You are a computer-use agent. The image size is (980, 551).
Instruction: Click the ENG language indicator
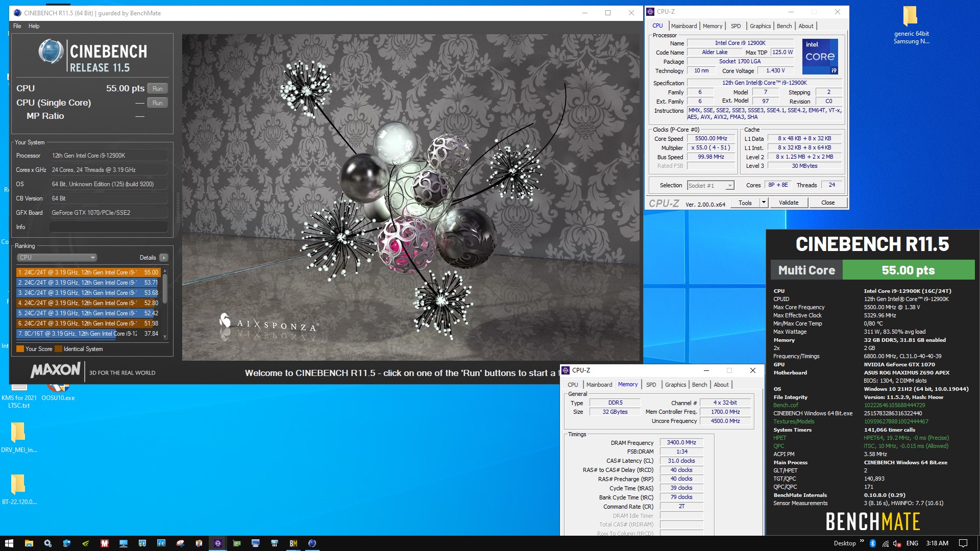click(x=912, y=543)
